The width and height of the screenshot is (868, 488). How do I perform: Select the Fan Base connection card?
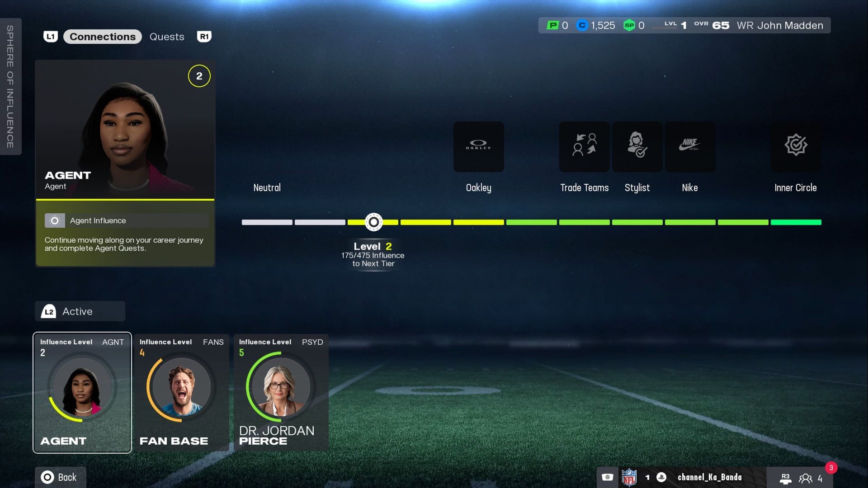(182, 392)
